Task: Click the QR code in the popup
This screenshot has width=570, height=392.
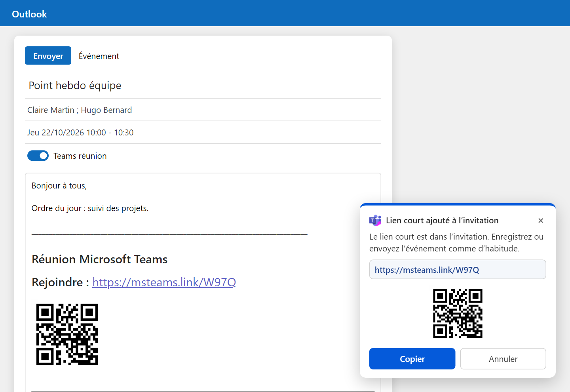Action: pyautogui.click(x=458, y=314)
